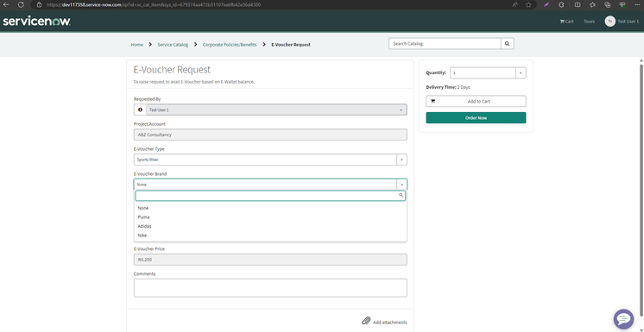Select None in the brand list
644x332 pixels.
270,208
